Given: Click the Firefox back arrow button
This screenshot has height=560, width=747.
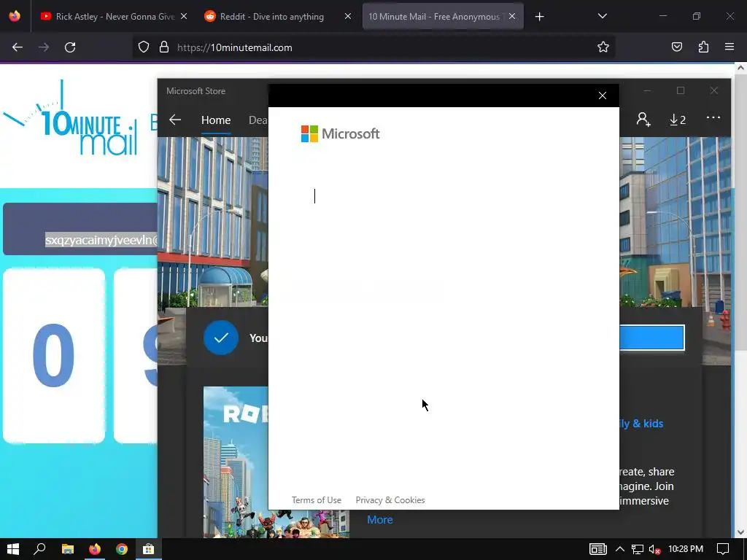Looking at the screenshot, I should pos(18,47).
